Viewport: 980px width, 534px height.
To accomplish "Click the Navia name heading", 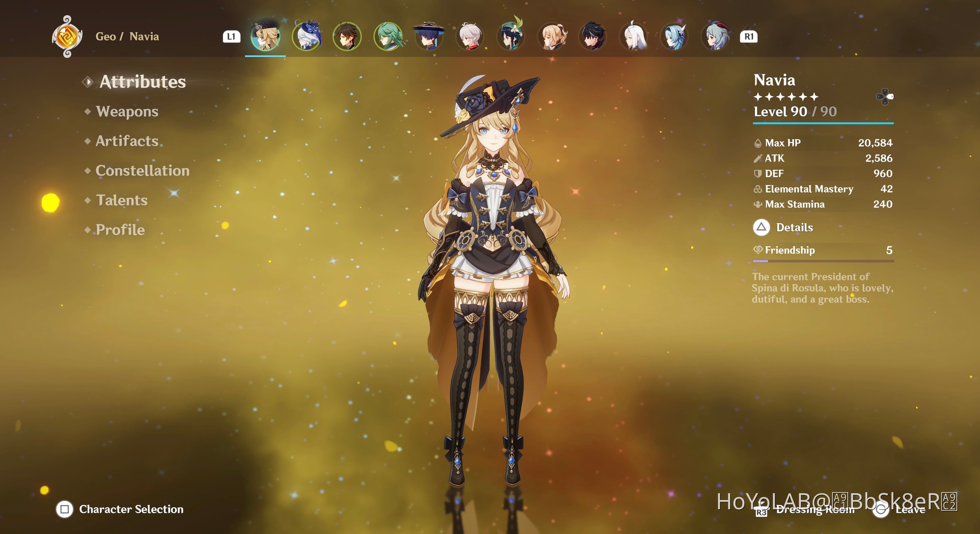I will tap(775, 80).
